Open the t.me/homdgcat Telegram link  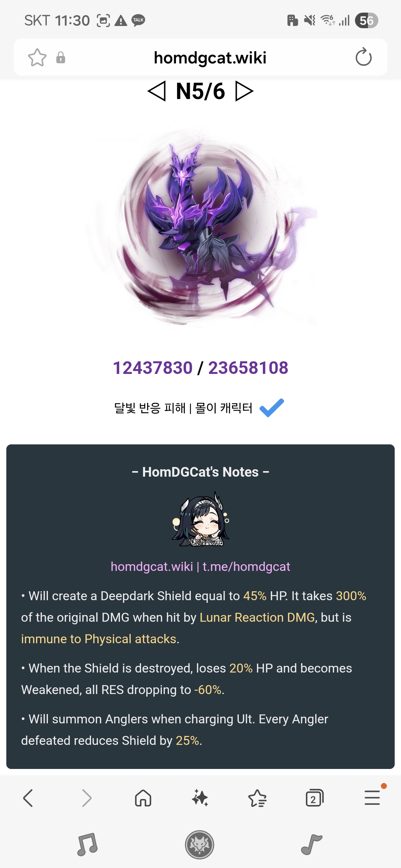pos(246,566)
